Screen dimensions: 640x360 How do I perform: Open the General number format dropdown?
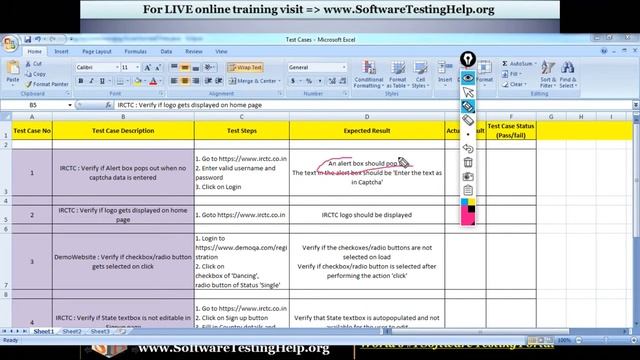pyautogui.click(x=344, y=67)
